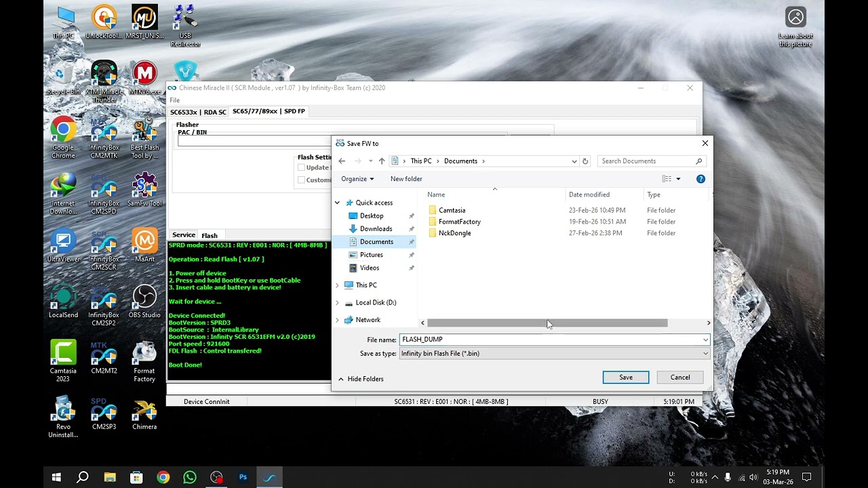This screenshot has height=488, width=868.
Task: Open Chimera desktop shortcut
Action: click(x=144, y=413)
